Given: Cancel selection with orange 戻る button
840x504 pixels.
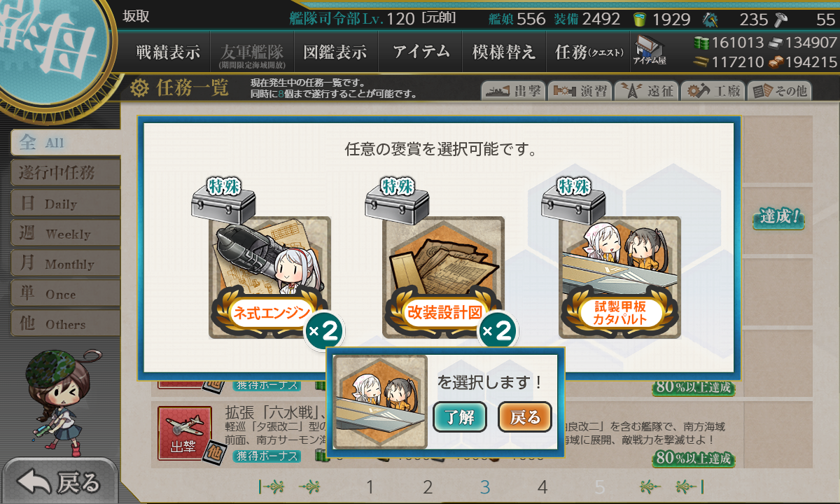Looking at the screenshot, I should (525, 417).
